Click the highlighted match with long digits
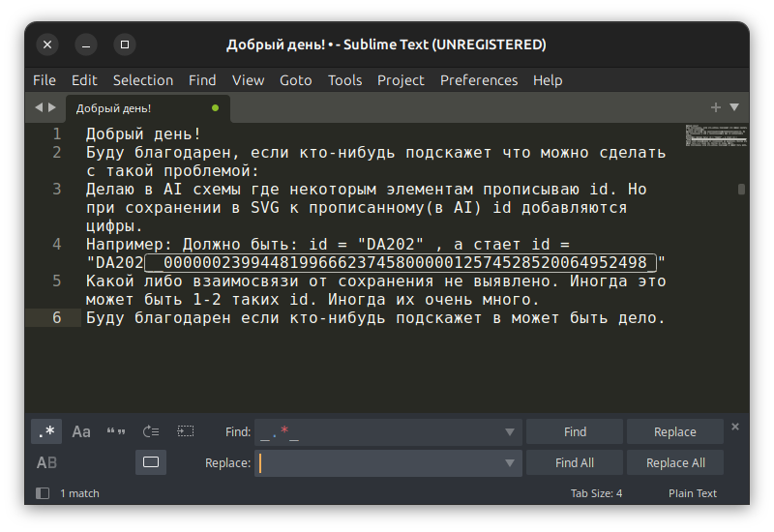Screen dimensions: 774x532 click(x=401, y=262)
